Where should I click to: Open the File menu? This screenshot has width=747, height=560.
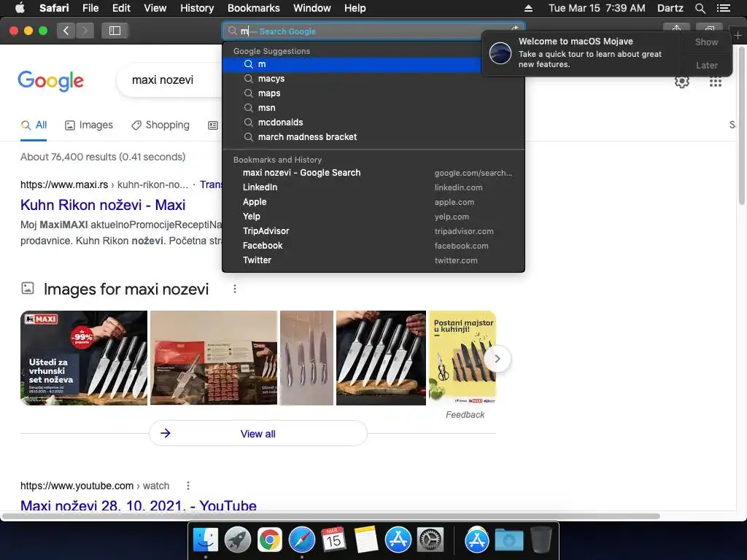click(x=90, y=8)
